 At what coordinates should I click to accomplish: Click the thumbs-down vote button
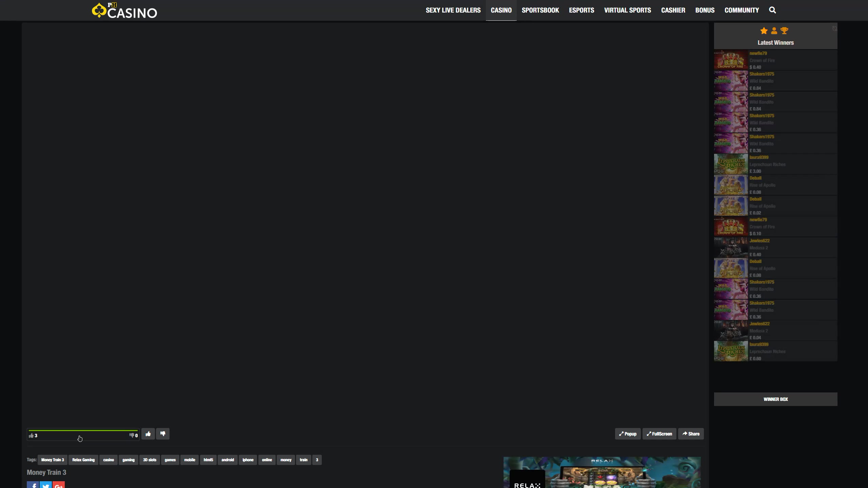[x=163, y=434]
